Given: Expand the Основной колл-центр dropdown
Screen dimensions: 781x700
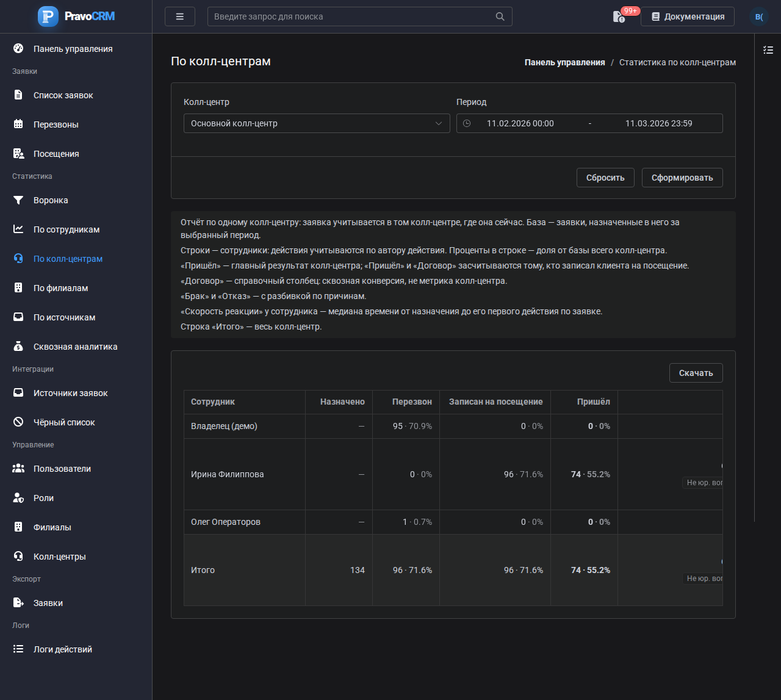Looking at the screenshot, I should pyautogui.click(x=317, y=123).
